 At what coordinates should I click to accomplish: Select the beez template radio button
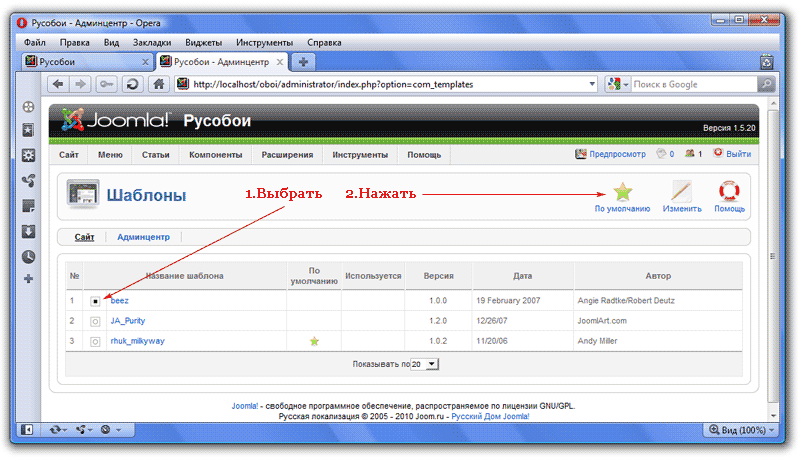[x=95, y=300]
